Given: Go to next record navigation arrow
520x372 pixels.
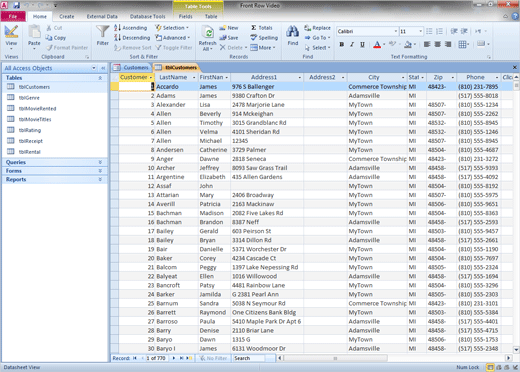Looking at the screenshot, I should (x=174, y=358).
